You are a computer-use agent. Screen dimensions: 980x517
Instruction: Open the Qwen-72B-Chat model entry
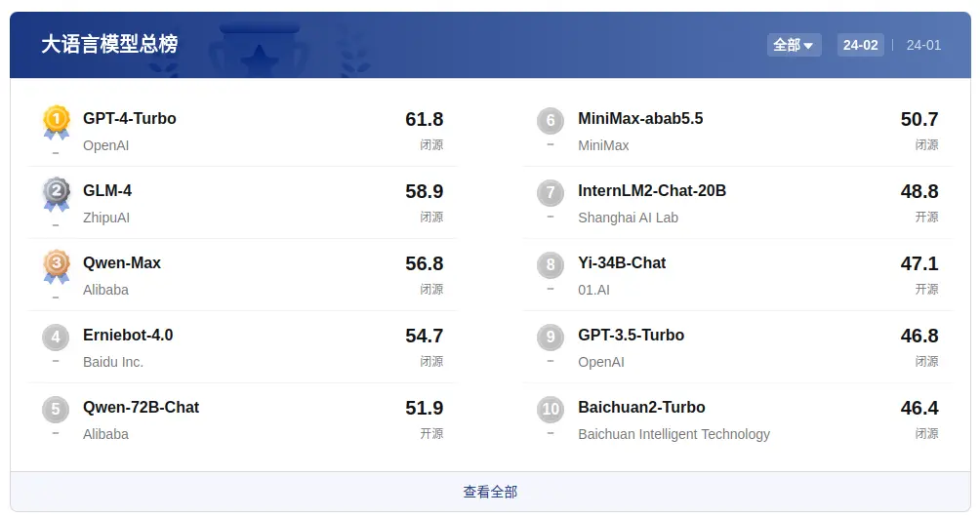pos(142,408)
